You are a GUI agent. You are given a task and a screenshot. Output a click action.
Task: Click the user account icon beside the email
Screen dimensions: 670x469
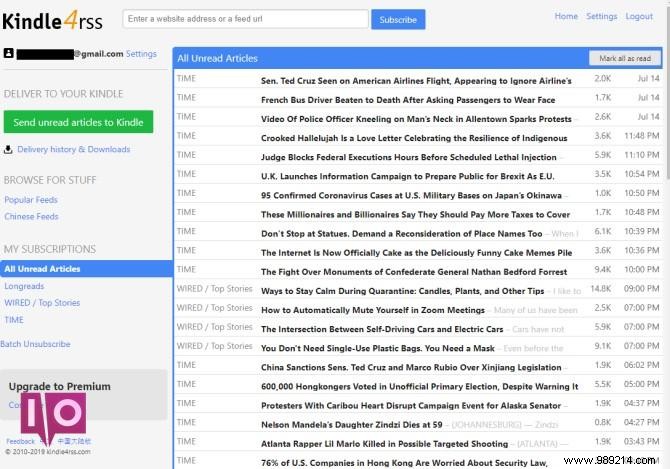(9, 54)
